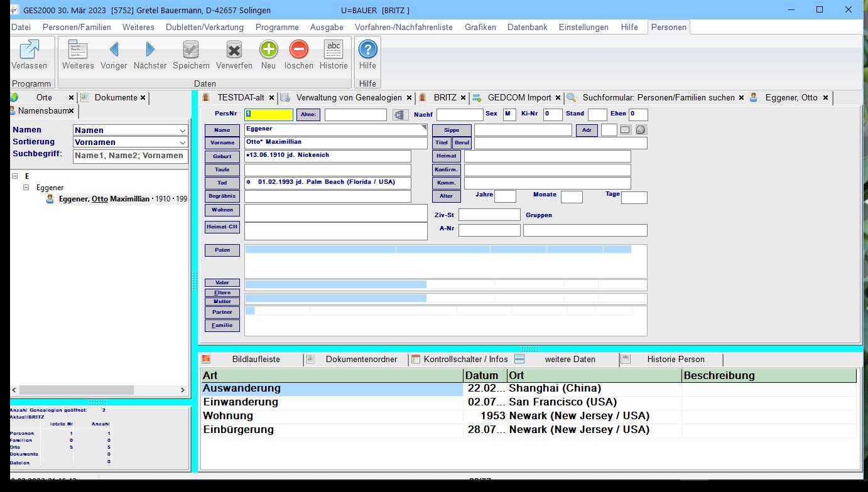Switch to Verwaltung von Genealogien tab
This screenshot has height=492, width=868.
349,98
